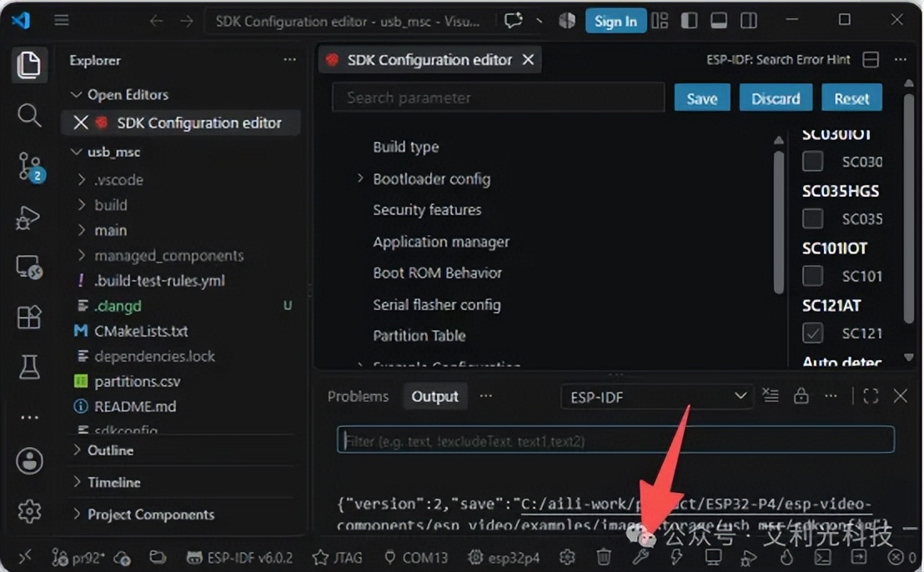Toggle Output panel scroll lock

pos(801,395)
